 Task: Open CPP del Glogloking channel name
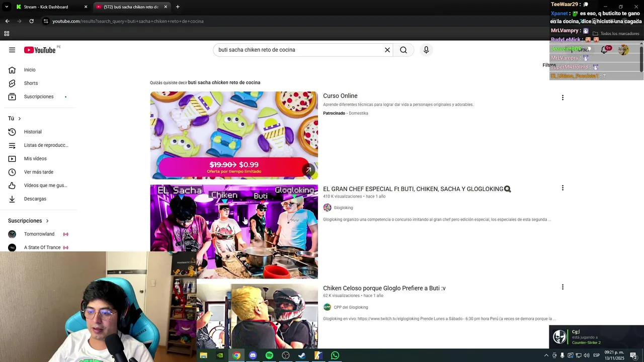click(351, 307)
